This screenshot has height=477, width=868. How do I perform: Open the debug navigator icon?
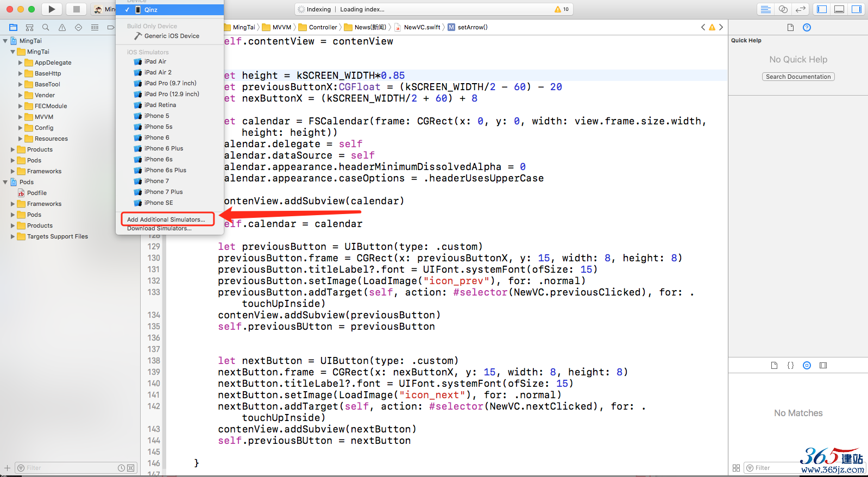coord(95,27)
